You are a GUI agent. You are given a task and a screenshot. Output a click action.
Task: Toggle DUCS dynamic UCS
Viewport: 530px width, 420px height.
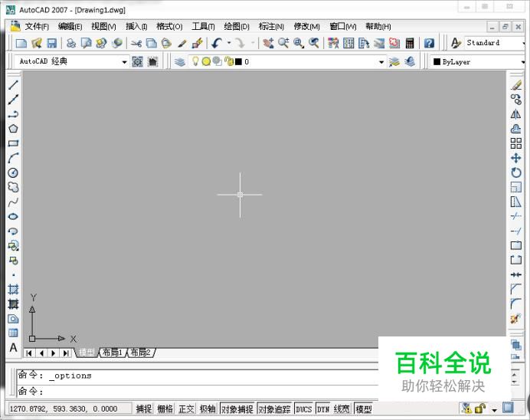(x=303, y=409)
